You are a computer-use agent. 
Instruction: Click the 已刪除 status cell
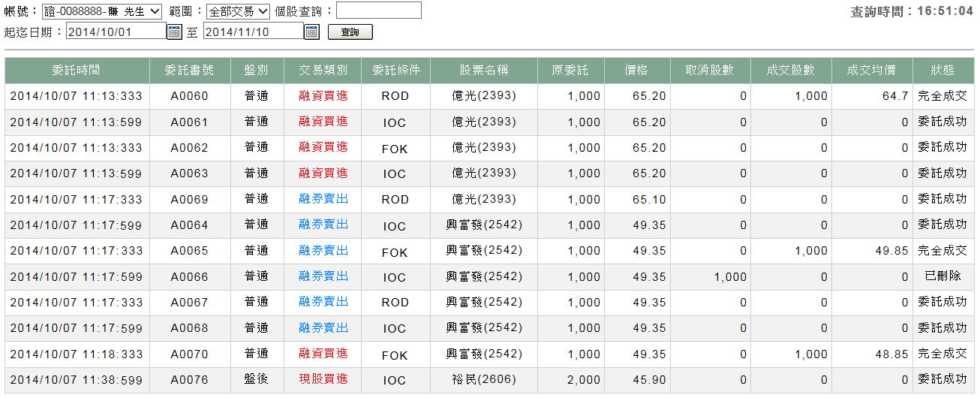(x=942, y=276)
